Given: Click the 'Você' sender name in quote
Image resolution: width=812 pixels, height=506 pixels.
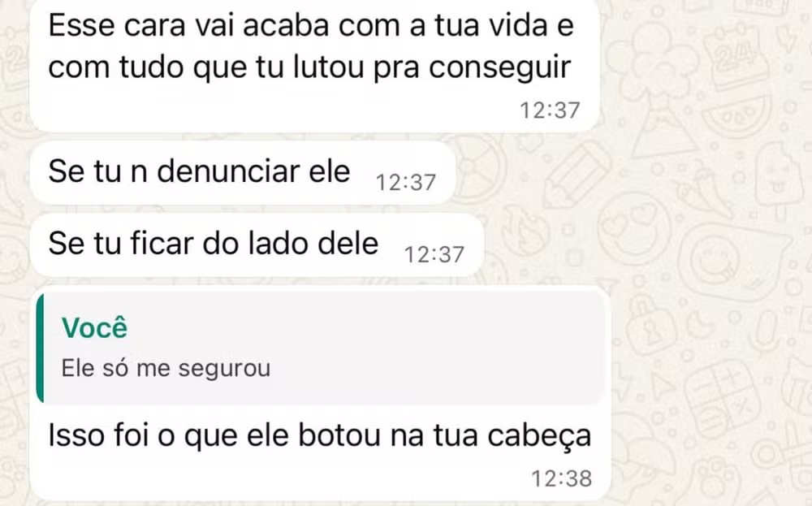Looking at the screenshot, I should (x=94, y=327).
